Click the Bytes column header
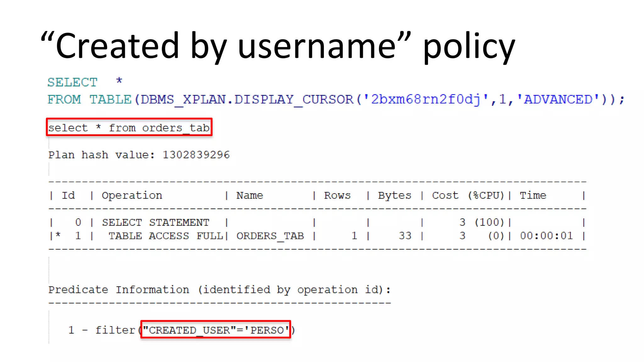Screen dimensions: 644x362 (x=395, y=196)
